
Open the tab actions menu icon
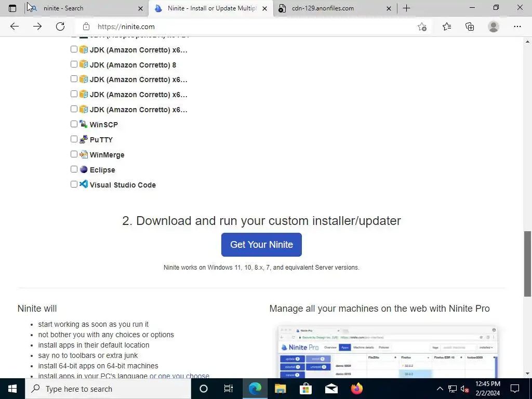pyautogui.click(x=12, y=8)
